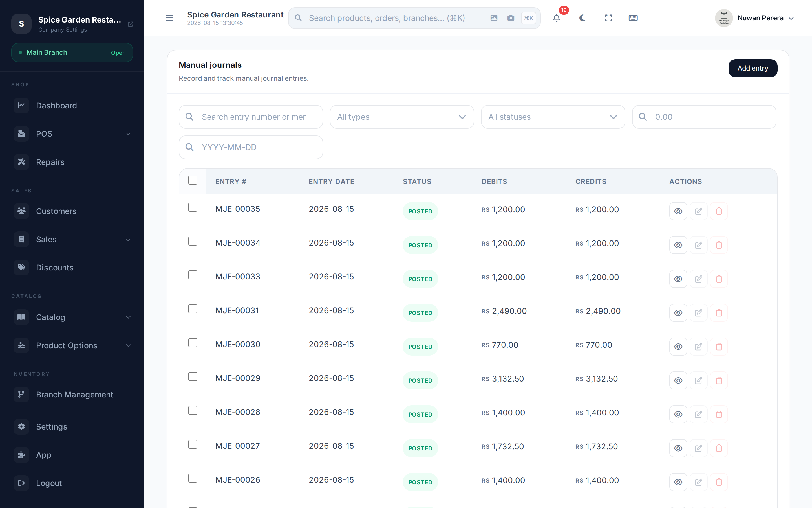Check the box for MJE-00035
812x508 pixels.
(193, 207)
